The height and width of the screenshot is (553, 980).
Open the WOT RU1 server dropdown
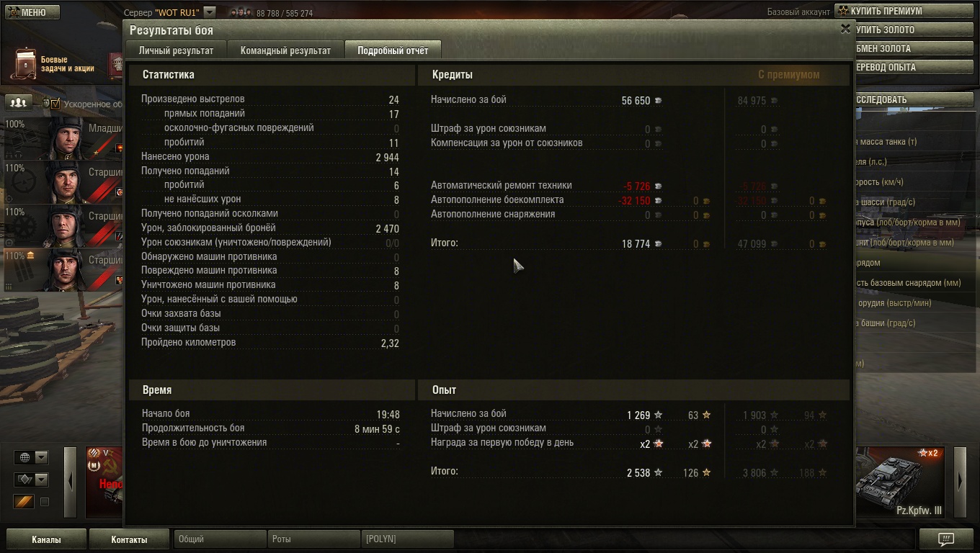(x=209, y=12)
